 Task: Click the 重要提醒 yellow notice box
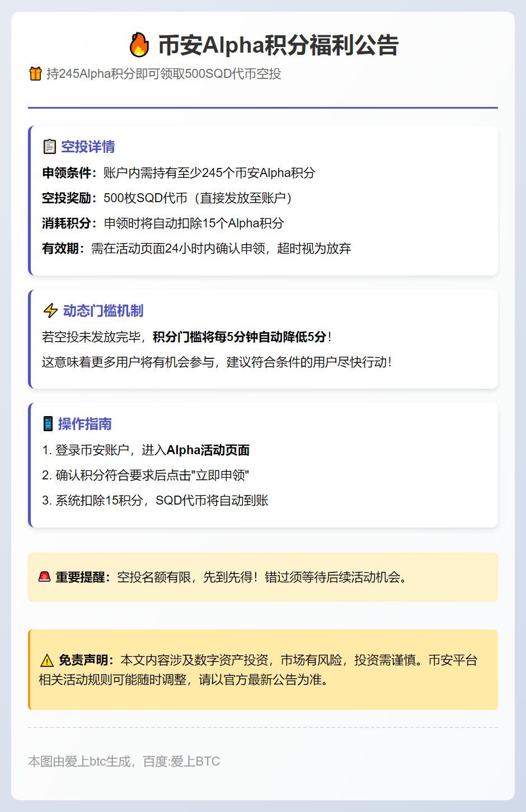(x=263, y=577)
